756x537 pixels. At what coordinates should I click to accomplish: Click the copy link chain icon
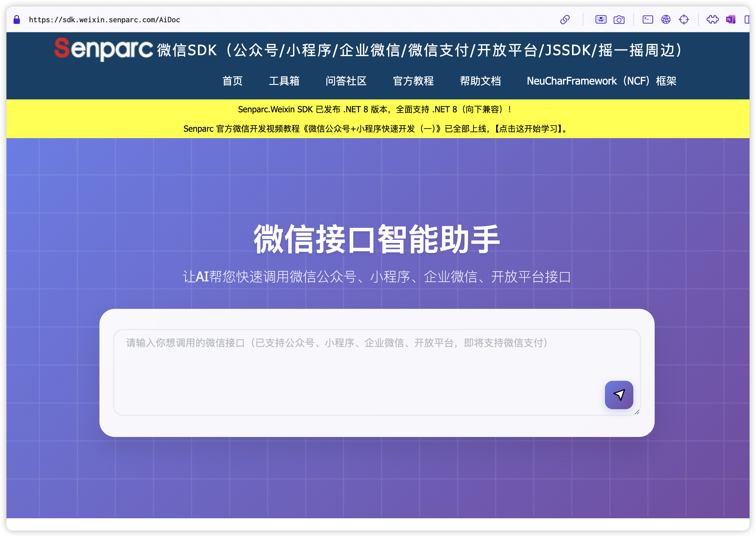pos(565,20)
